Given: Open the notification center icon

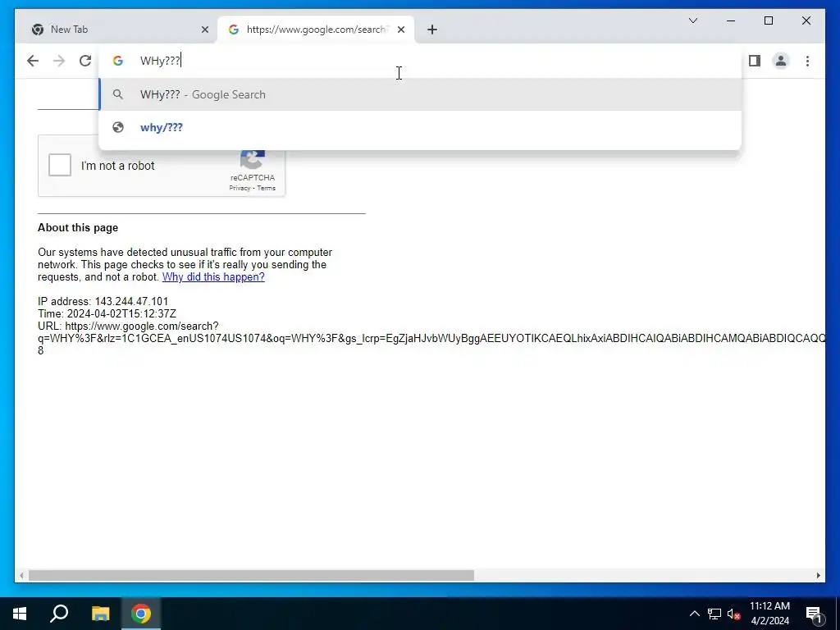Looking at the screenshot, I should (x=815, y=614).
